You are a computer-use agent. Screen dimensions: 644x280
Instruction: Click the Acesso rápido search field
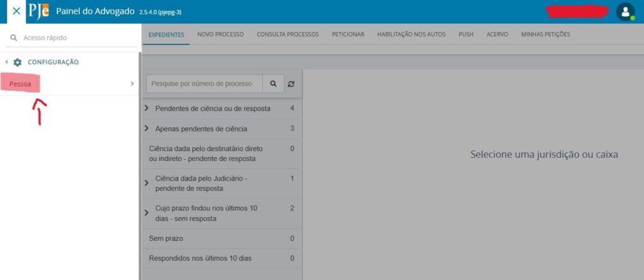72,37
